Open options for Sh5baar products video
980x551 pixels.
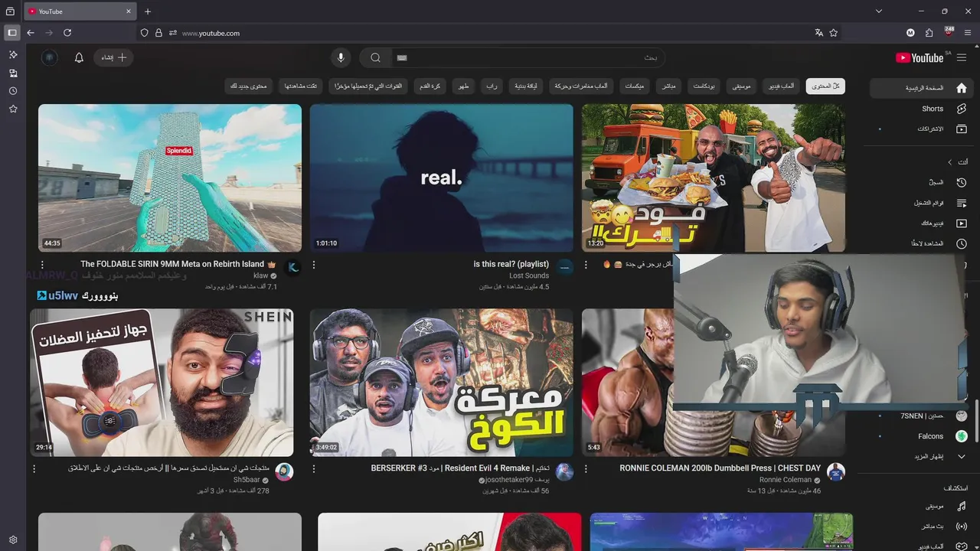point(34,468)
